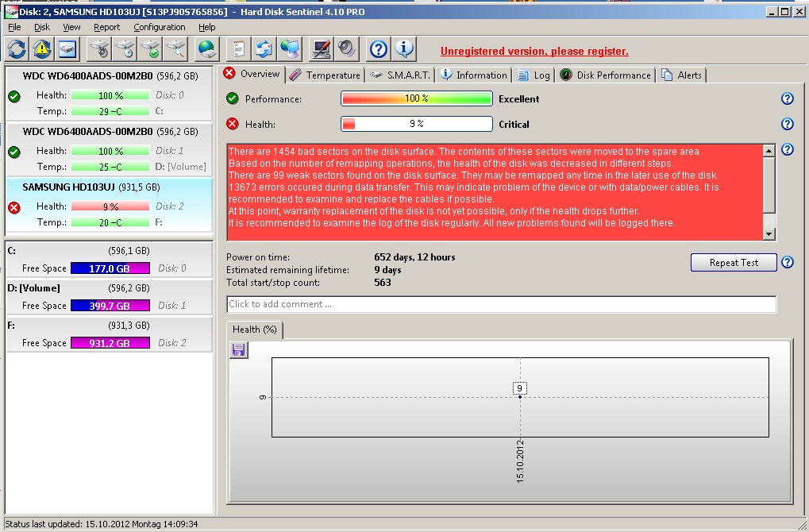This screenshot has width=809, height=532.
Task: Click the blue info bubble toolbar icon
Action: pos(404,49)
